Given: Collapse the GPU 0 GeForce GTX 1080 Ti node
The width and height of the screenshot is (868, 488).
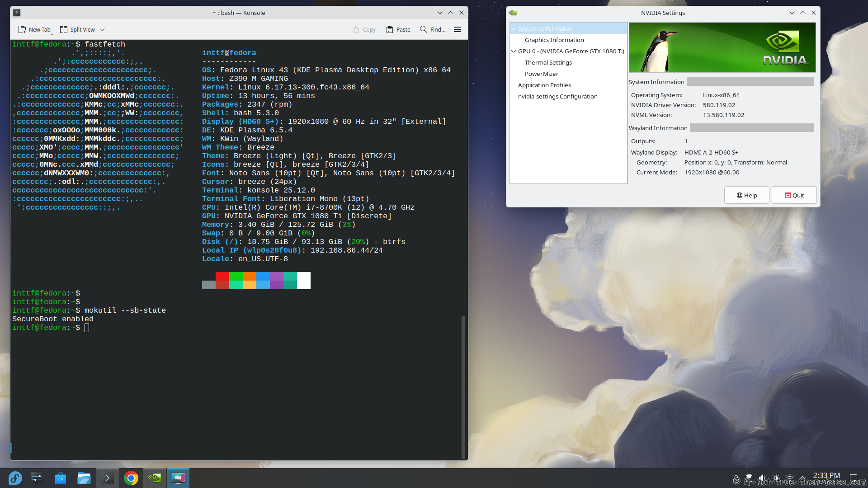Looking at the screenshot, I should [514, 51].
